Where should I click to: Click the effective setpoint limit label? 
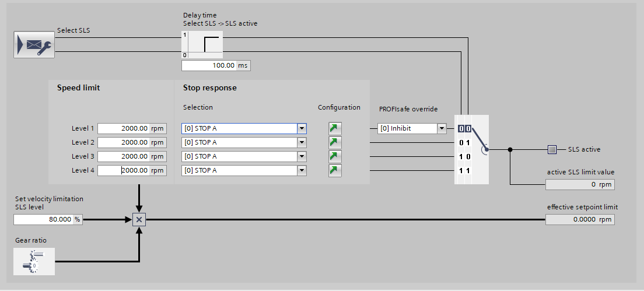pyautogui.click(x=582, y=207)
